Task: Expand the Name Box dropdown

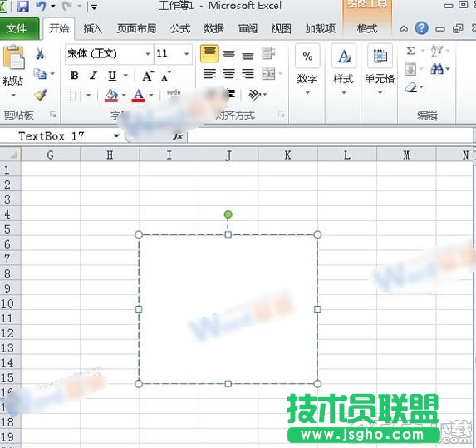Action: click(116, 136)
